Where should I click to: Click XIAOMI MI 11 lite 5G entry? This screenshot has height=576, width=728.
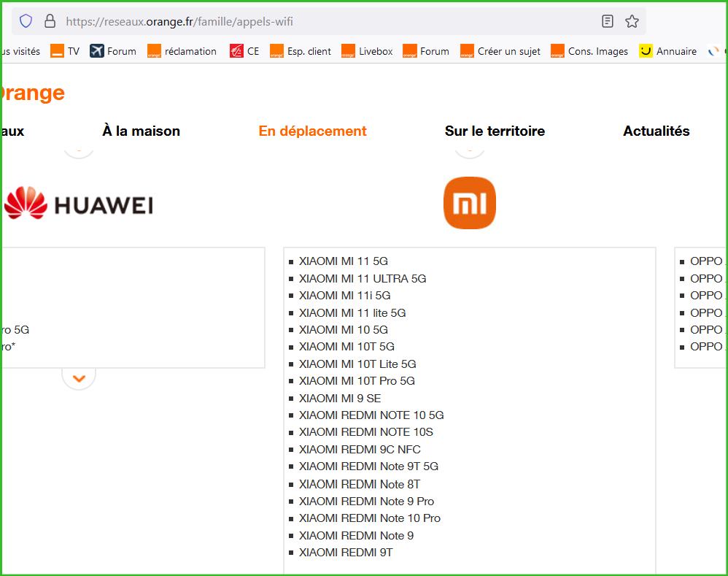pos(352,312)
